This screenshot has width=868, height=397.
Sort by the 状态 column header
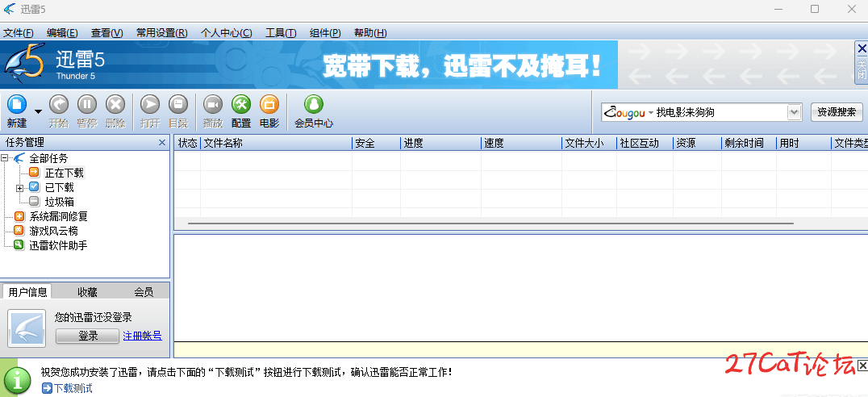pos(188,144)
